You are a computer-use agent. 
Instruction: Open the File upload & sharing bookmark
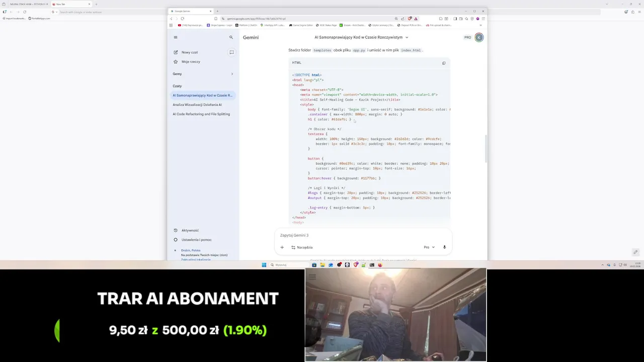(x=438, y=25)
